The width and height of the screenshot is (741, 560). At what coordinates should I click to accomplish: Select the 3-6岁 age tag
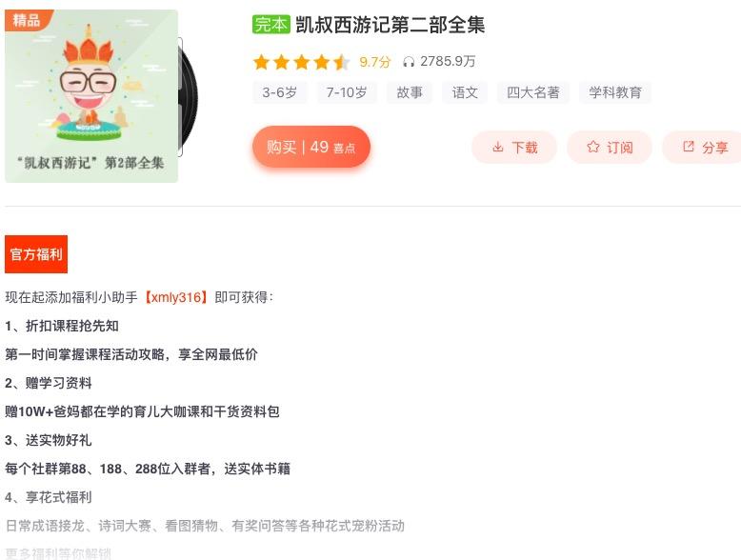(x=280, y=92)
